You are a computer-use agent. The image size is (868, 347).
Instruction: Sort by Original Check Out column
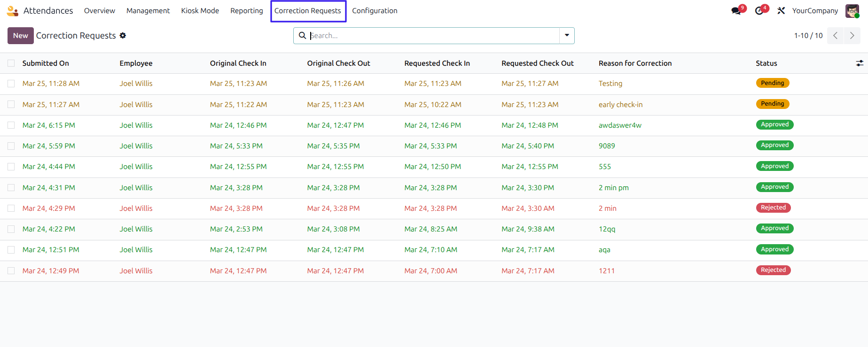[338, 63]
